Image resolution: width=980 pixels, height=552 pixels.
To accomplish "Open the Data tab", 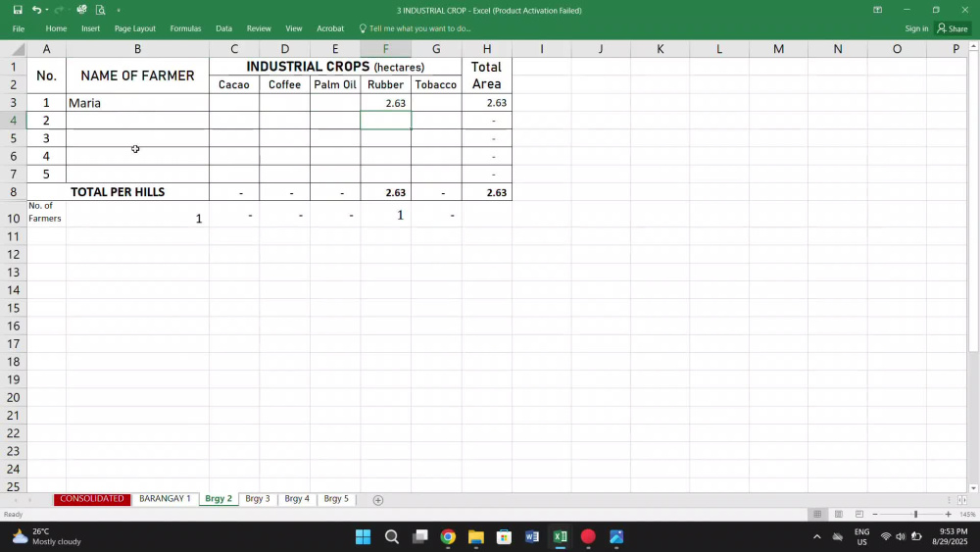I will point(223,28).
